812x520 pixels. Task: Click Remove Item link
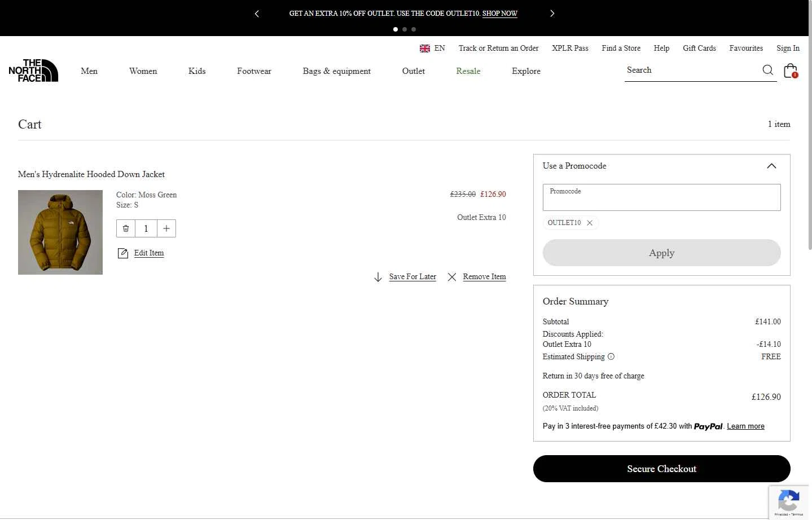tap(484, 277)
